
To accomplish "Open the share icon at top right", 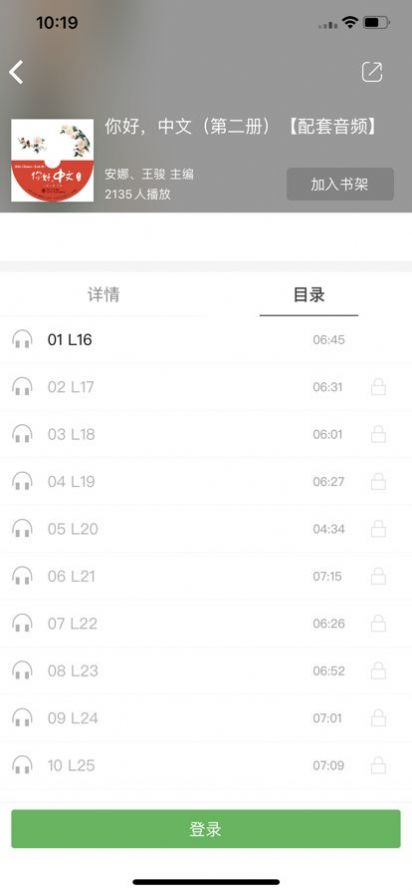I will point(372,72).
